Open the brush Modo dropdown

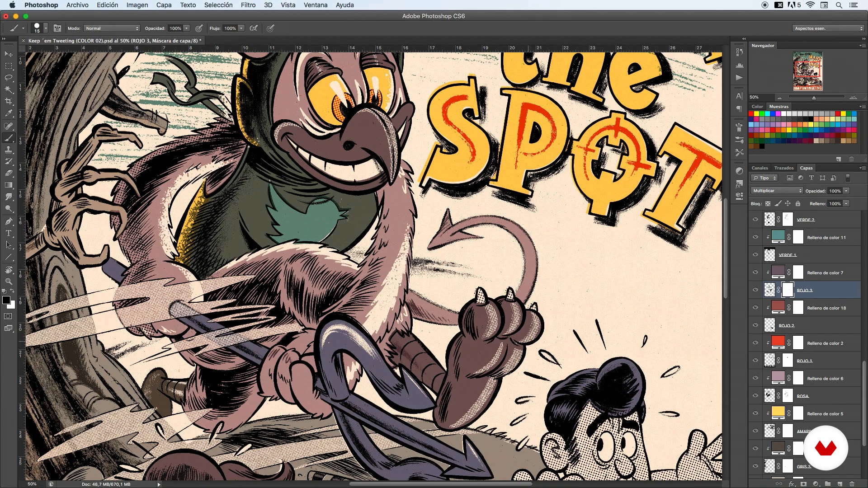point(112,28)
